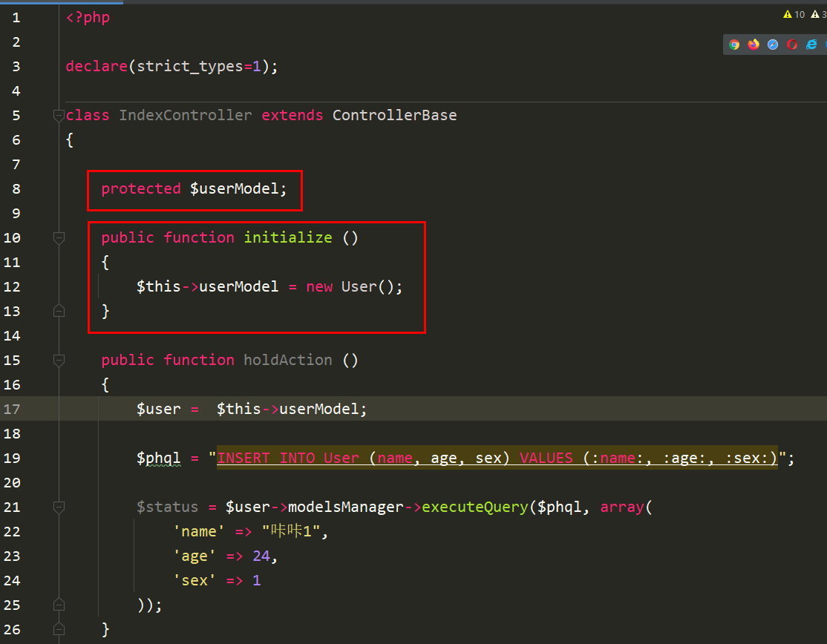Click line number 19 in gutter
Viewport: 827px width, 644px height.
pos(12,459)
